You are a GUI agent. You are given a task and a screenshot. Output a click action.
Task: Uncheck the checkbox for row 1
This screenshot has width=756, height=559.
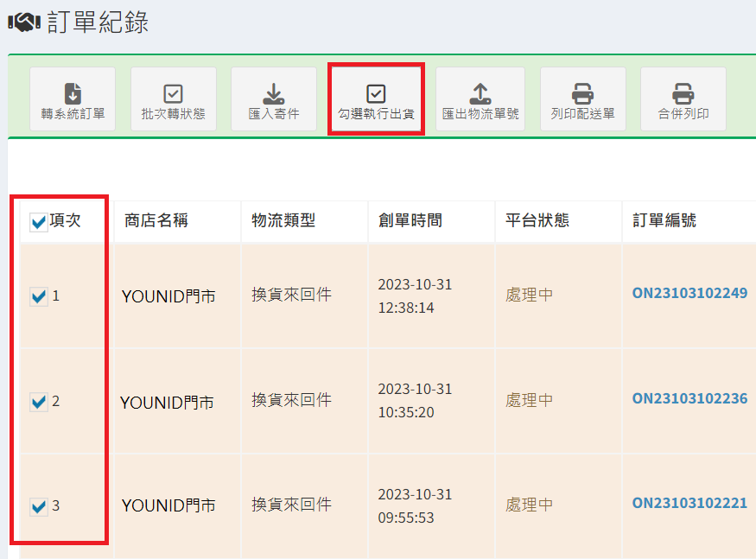pyautogui.click(x=39, y=297)
